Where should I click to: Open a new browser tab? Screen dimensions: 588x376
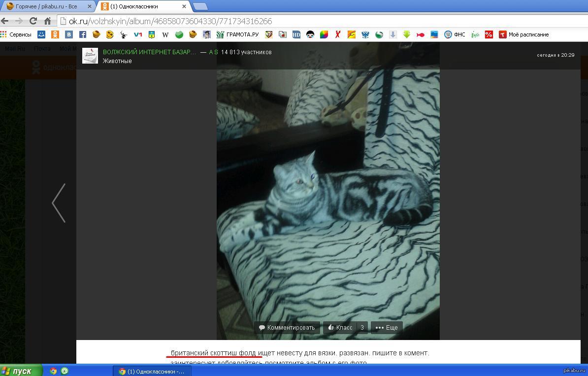pyautogui.click(x=200, y=6)
